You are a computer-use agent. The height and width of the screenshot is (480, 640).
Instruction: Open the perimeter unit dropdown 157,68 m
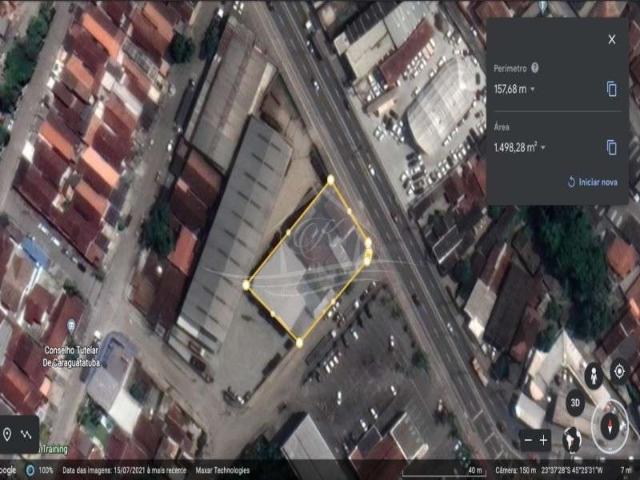(512, 89)
